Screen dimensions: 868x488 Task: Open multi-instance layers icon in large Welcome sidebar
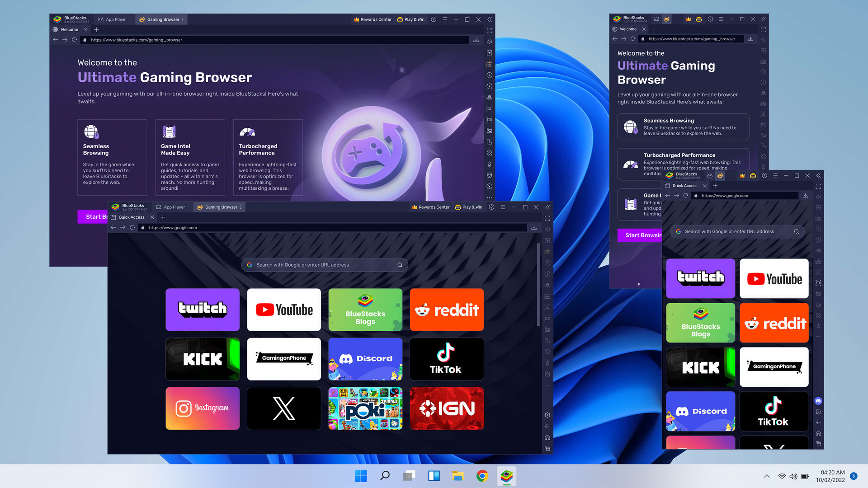tap(489, 175)
